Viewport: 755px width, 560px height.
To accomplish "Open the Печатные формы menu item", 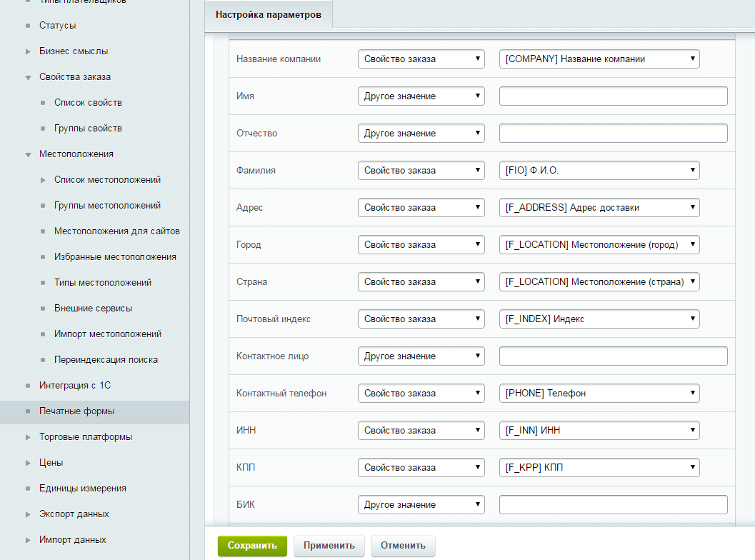I will [76, 411].
